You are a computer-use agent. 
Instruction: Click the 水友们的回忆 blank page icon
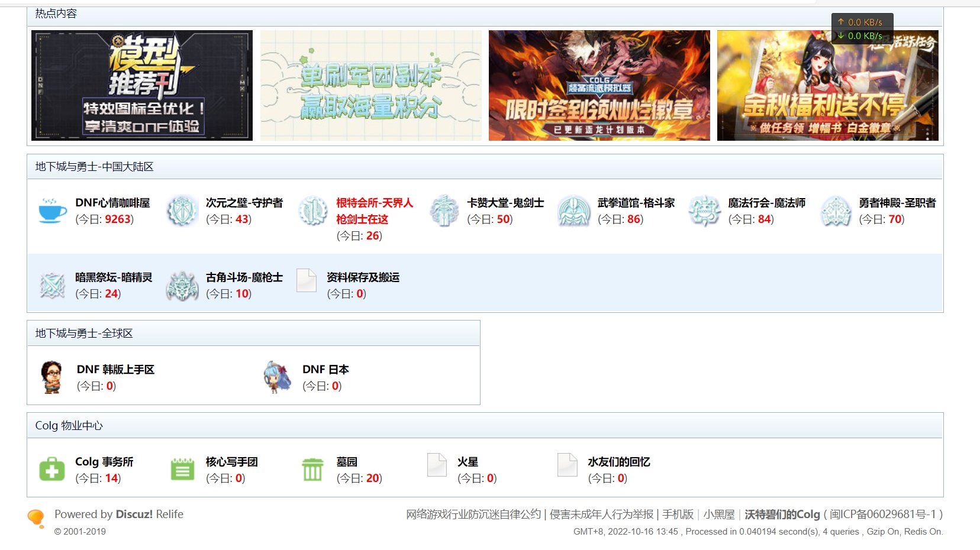click(568, 465)
